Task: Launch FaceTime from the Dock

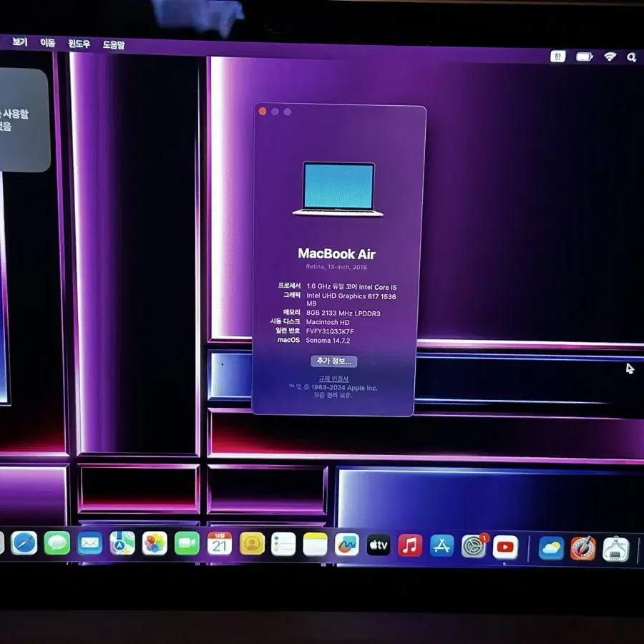Action: [187, 544]
